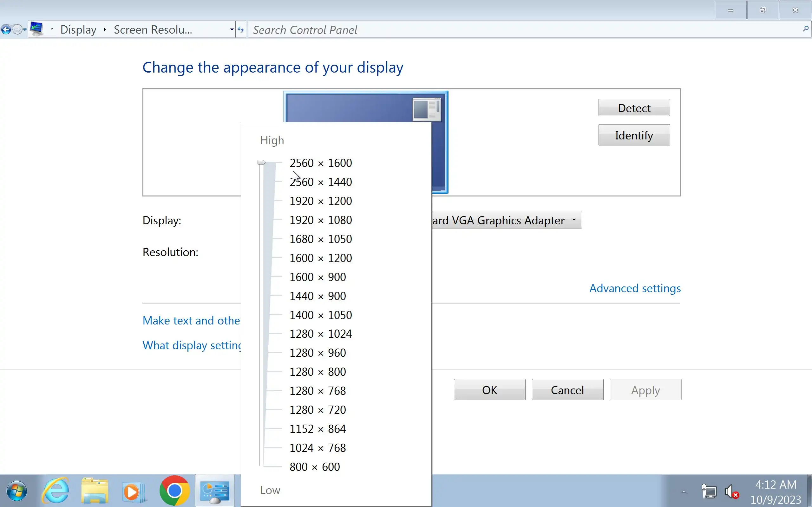Open Google Chrome from taskbar
The image size is (812, 507).
174,491
